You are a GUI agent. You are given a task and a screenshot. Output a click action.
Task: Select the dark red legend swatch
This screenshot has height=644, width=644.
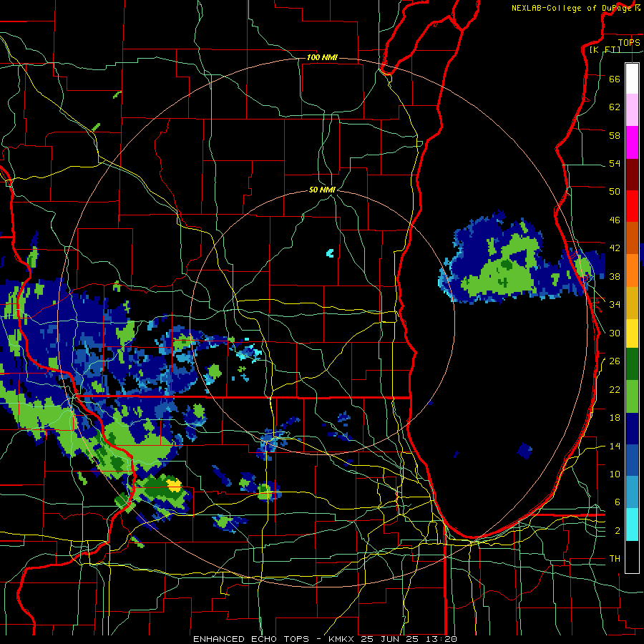pos(632,175)
